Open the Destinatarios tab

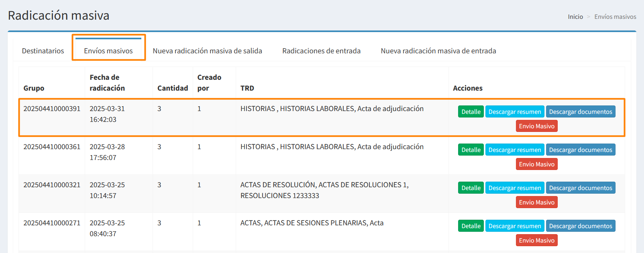[43, 51]
